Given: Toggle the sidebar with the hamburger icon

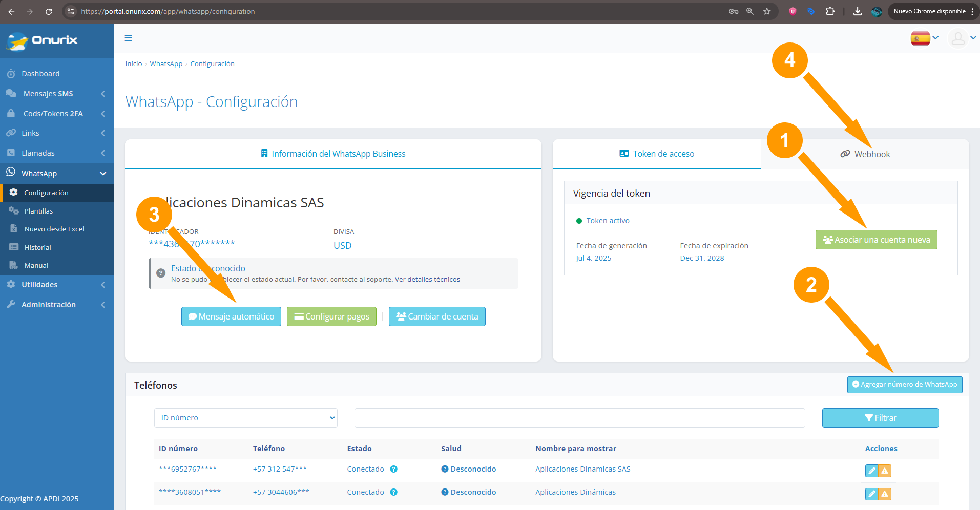Looking at the screenshot, I should pyautogui.click(x=129, y=38).
